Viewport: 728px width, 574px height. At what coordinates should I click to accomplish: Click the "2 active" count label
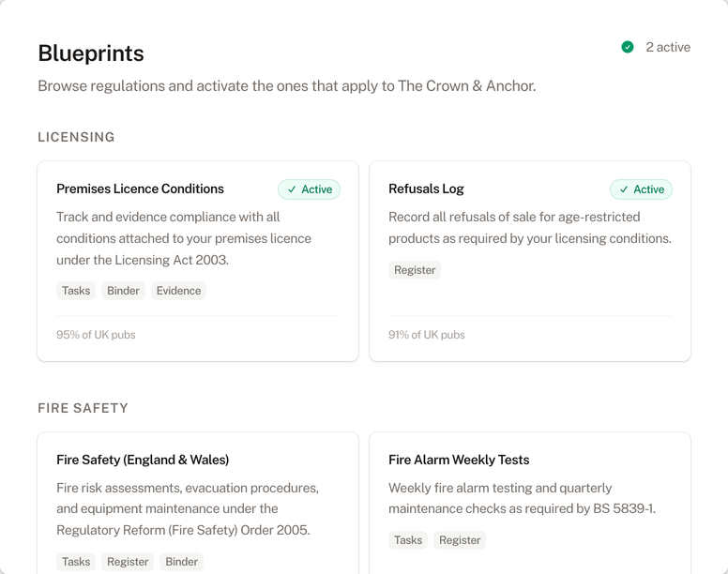tap(668, 47)
